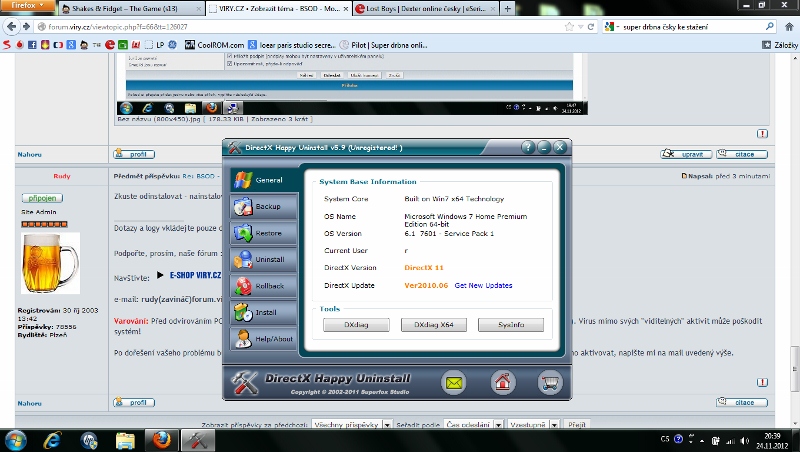800x452 pixels.
Task: Click the Get New Updates link
Action: coord(483,285)
